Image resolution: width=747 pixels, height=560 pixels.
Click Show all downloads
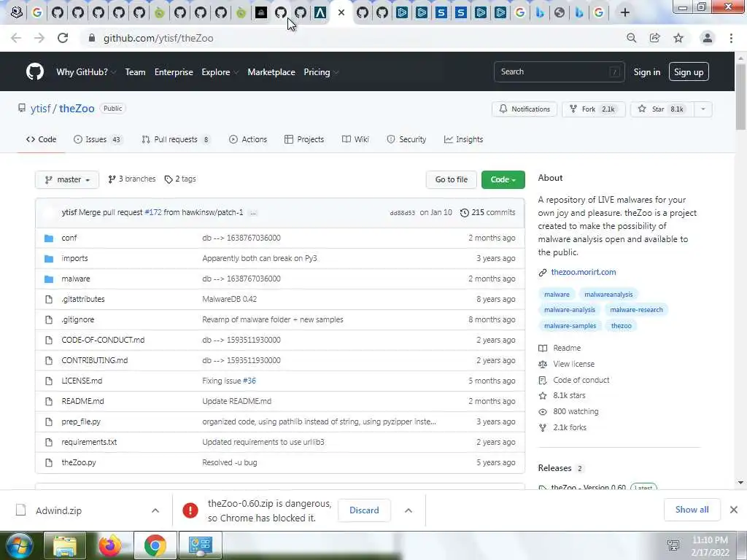692,510
